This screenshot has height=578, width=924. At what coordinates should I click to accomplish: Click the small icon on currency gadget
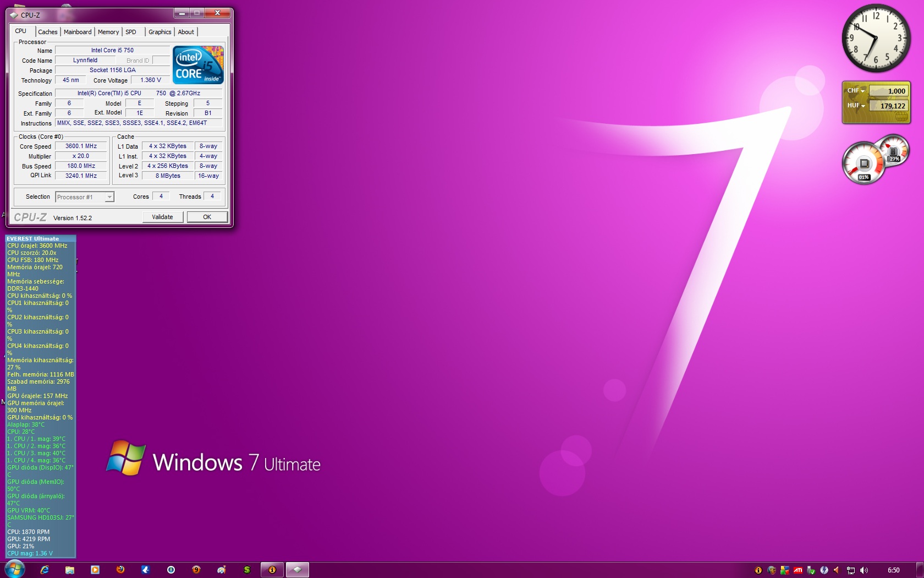(x=901, y=116)
